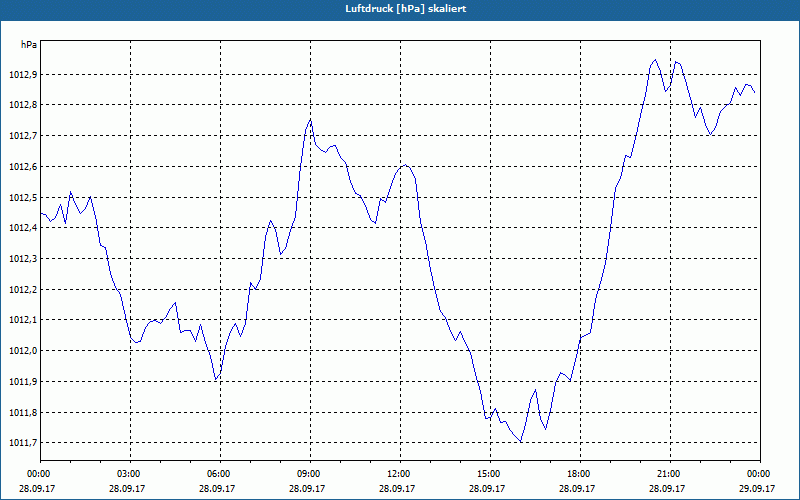
Task: Click the 21:00 time axis label
Action: (670, 474)
